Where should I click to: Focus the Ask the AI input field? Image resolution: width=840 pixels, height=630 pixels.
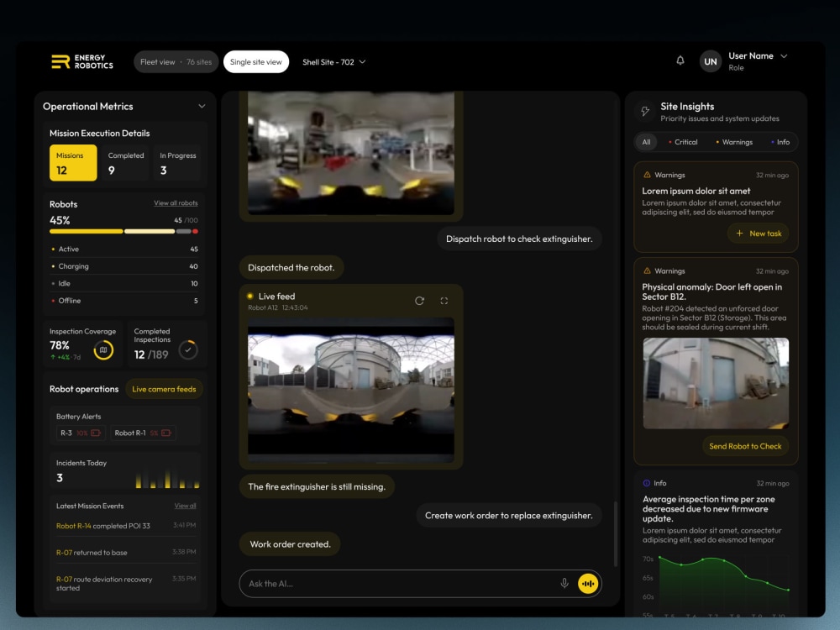coord(420,584)
